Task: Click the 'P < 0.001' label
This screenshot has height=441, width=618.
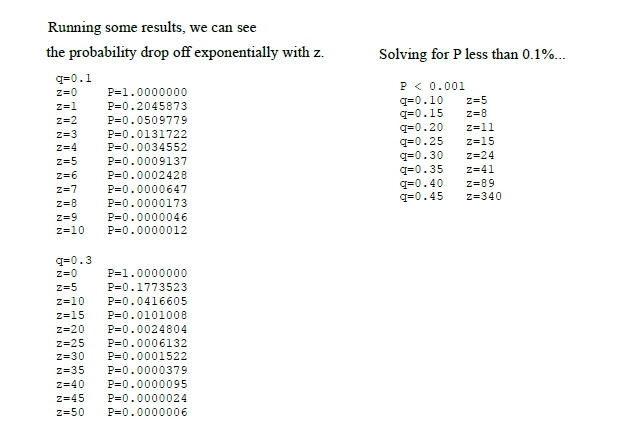Action: tap(432, 86)
